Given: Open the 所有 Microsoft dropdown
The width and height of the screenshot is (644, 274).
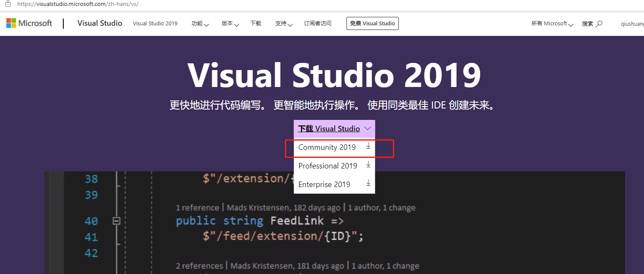Looking at the screenshot, I should point(552,24).
